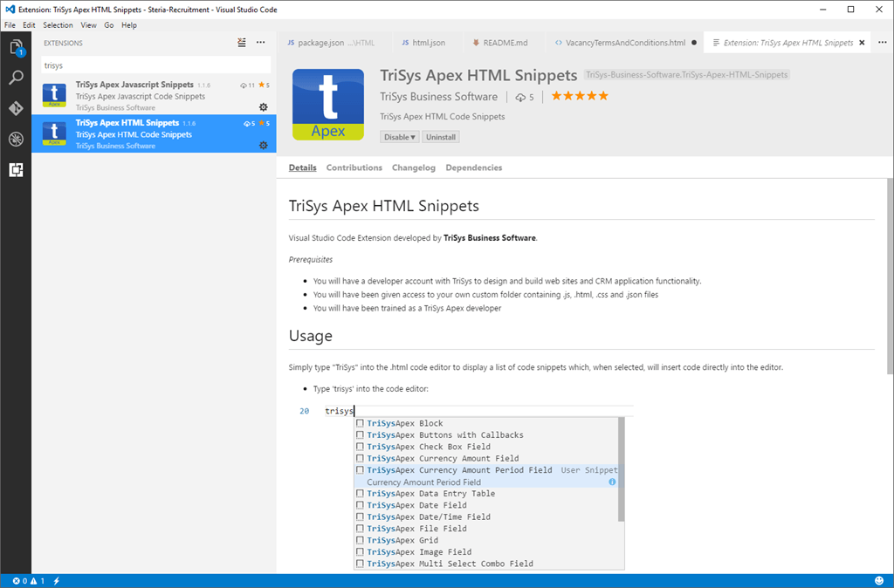Viewport: 894px width, 588px height.
Task: Click the errors count icon in status bar
Action: [19, 581]
